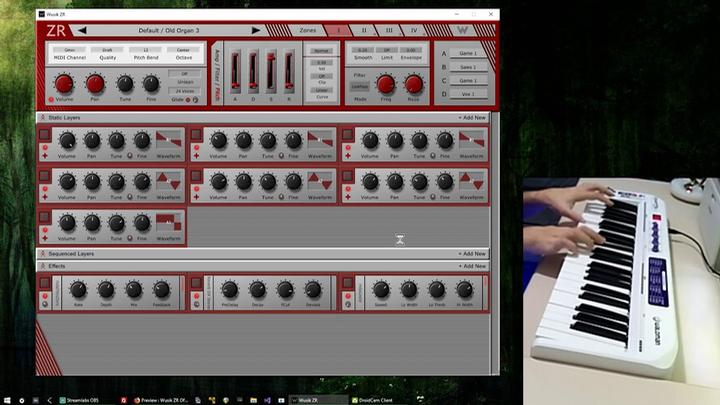Screen dimensions: 720x405
Task: Click red circle on the square-wave static layer
Action: [x=45, y=230]
